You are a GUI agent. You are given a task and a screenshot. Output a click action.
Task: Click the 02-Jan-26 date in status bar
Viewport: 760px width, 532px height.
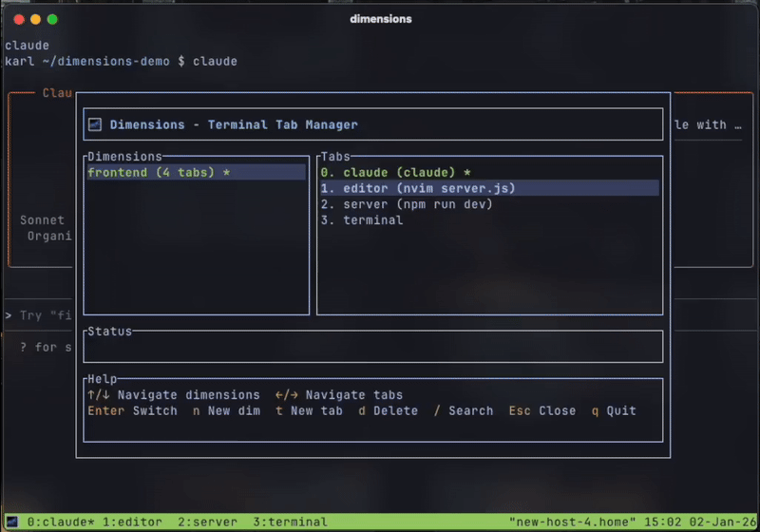[722, 522]
